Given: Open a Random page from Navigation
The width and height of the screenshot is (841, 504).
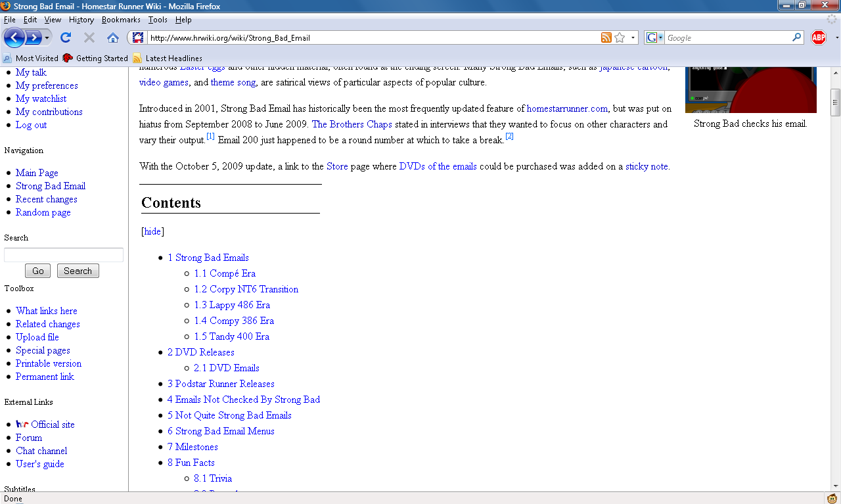Looking at the screenshot, I should [43, 212].
